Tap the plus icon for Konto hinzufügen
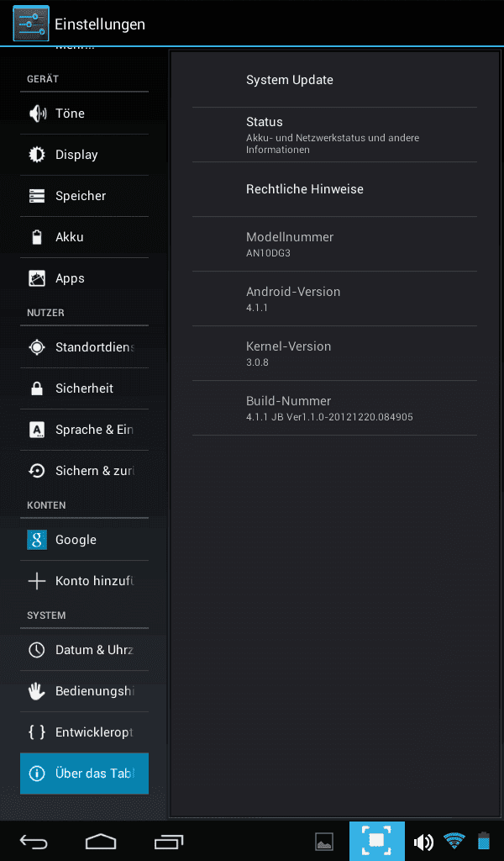Image resolution: width=504 pixels, height=861 pixels. tap(37, 581)
